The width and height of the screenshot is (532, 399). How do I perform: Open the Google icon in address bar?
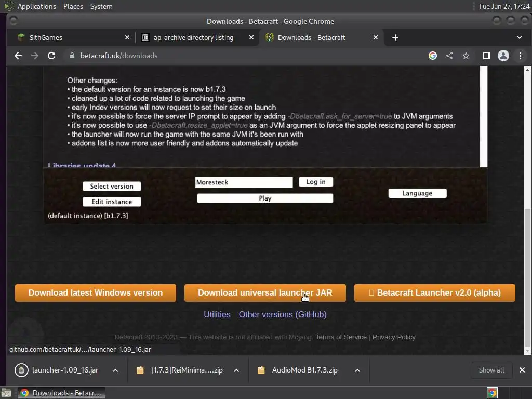433,56
